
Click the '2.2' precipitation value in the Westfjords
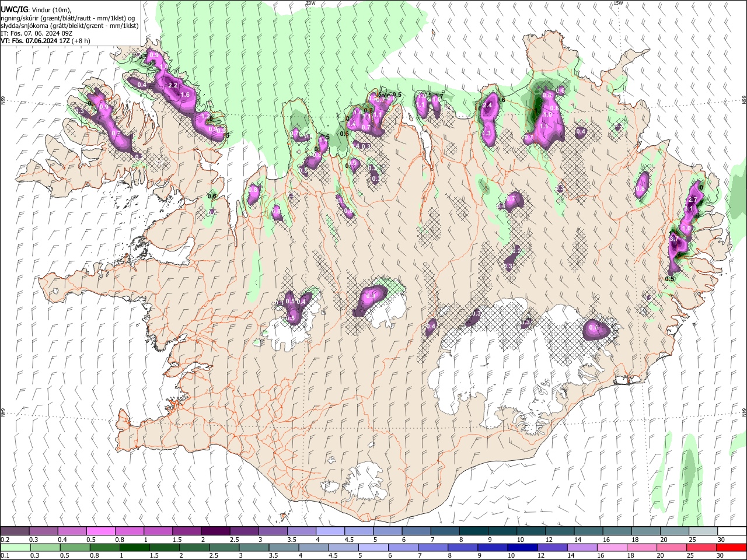pyautogui.click(x=173, y=86)
